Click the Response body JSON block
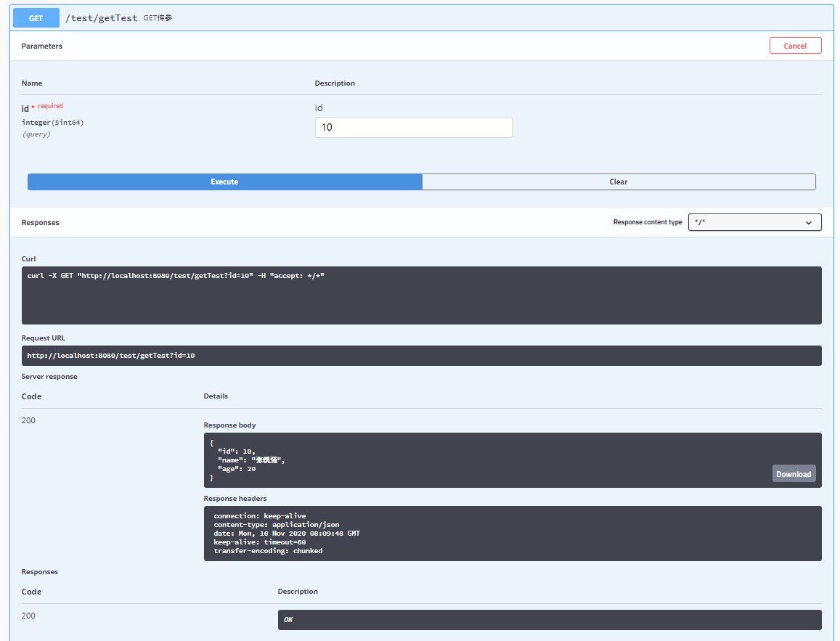Image resolution: width=840 pixels, height=641 pixels. (512, 460)
